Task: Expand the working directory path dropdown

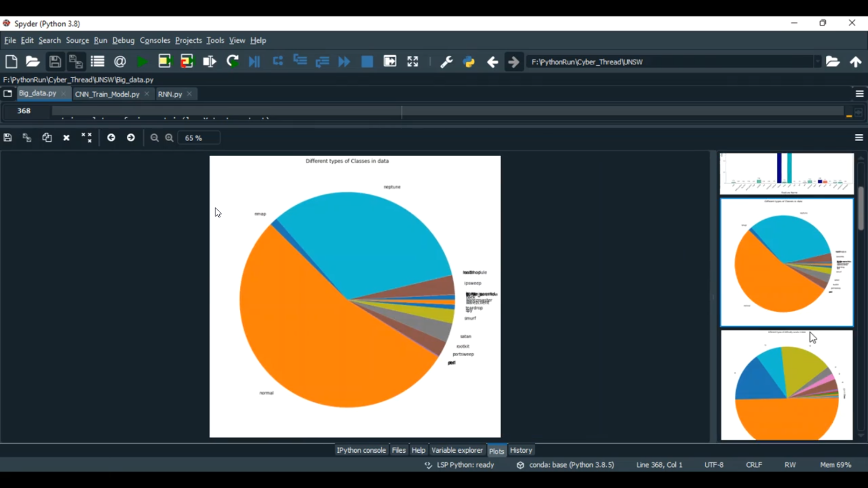Action: pos(817,62)
